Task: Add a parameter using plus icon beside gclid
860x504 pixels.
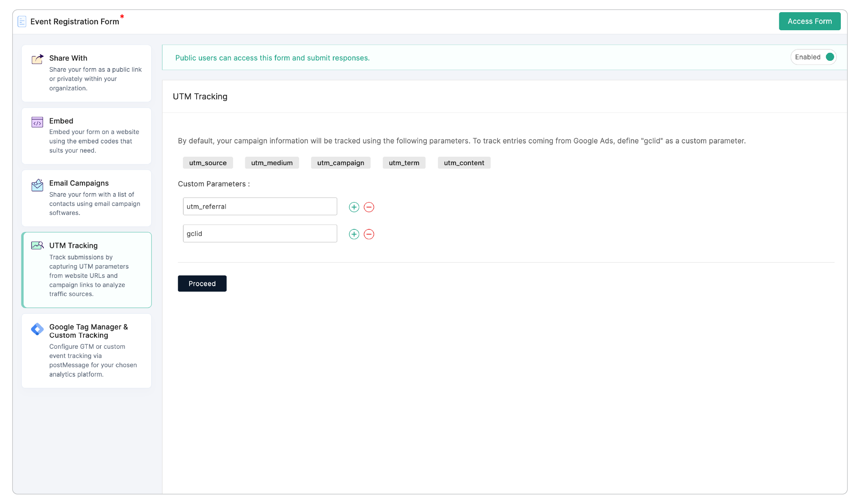Action: [x=354, y=234]
